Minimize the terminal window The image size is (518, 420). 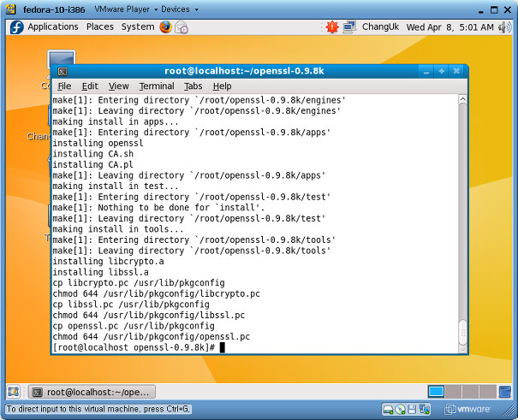tap(426, 71)
